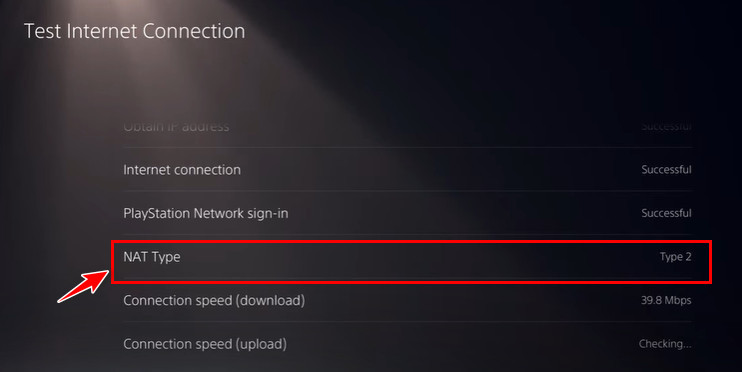Viewport: 742px width, 372px height.
Task: Select the Internet connection row
Action: 408,169
